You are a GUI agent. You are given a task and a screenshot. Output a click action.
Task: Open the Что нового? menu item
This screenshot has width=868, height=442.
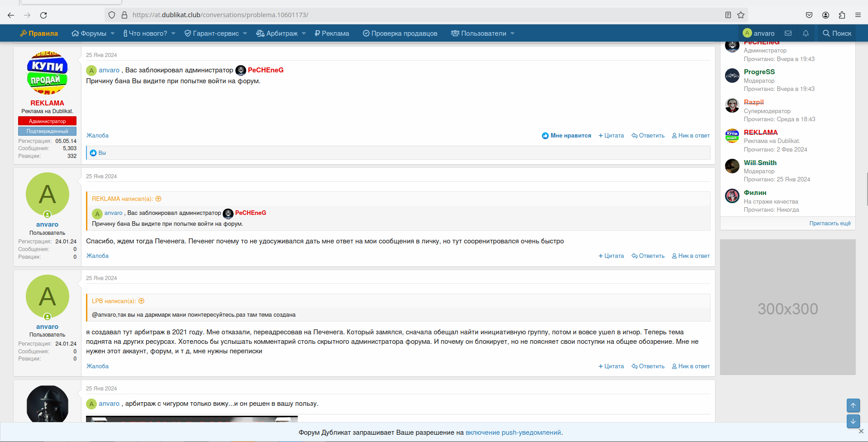[x=145, y=33]
